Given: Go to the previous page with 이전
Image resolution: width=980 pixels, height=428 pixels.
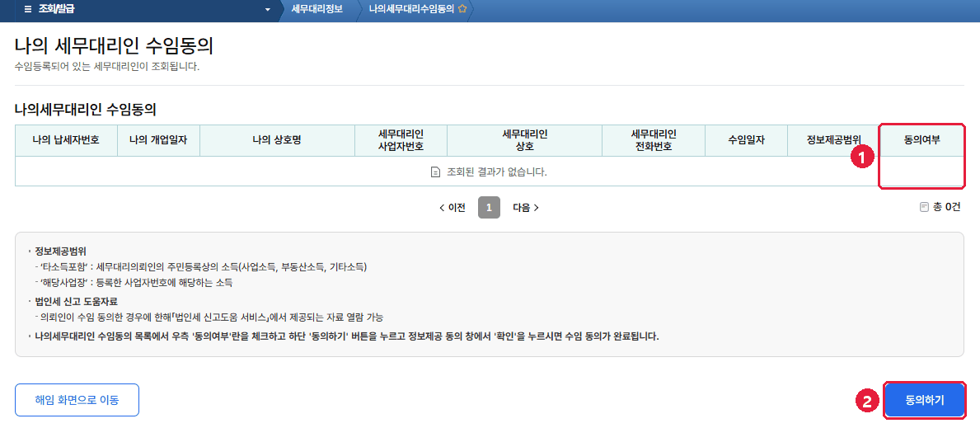Looking at the screenshot, I should click(x=452, y=208).
